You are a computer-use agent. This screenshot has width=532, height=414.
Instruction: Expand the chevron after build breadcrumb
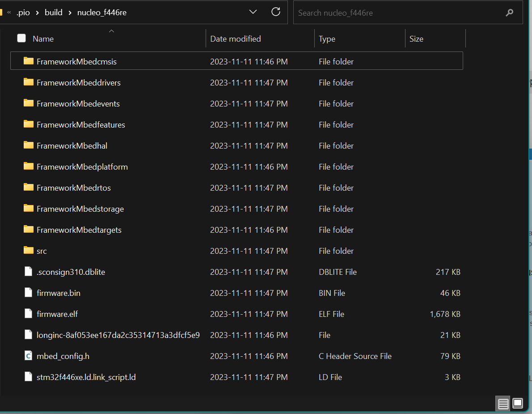point(70,13)
